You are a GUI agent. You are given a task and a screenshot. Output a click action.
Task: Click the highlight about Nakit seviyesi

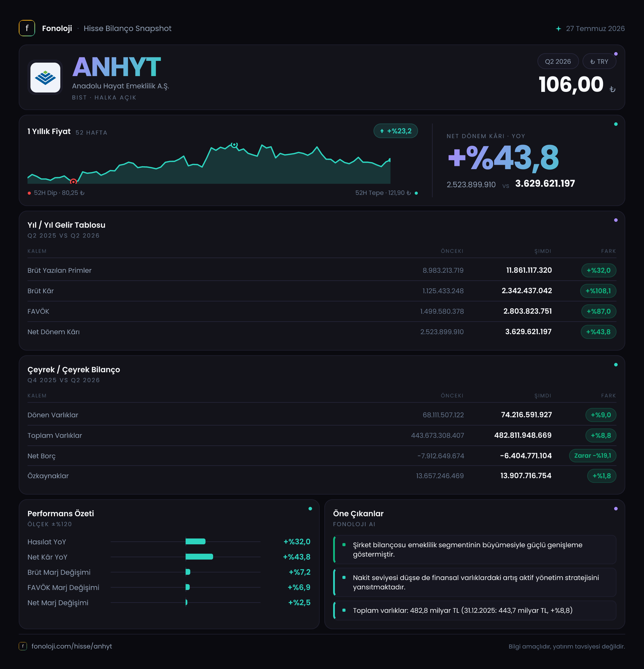click(x=475, y=582)
